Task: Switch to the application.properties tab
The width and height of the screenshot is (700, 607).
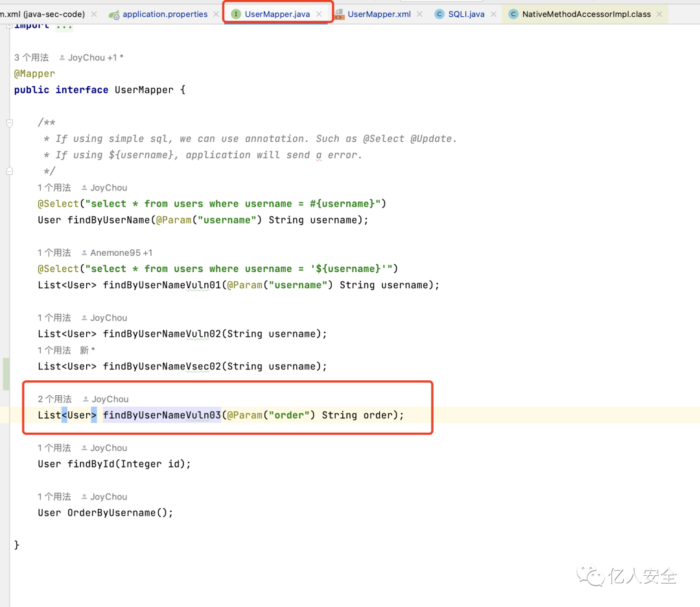Action: click(165, 14)
